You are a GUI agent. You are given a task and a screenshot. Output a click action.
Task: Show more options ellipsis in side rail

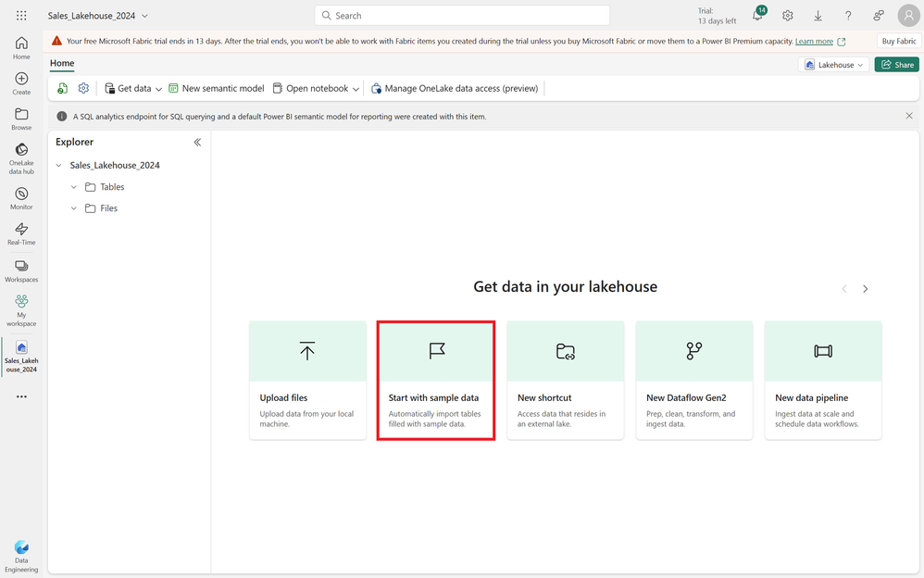(x=21, y=396)
